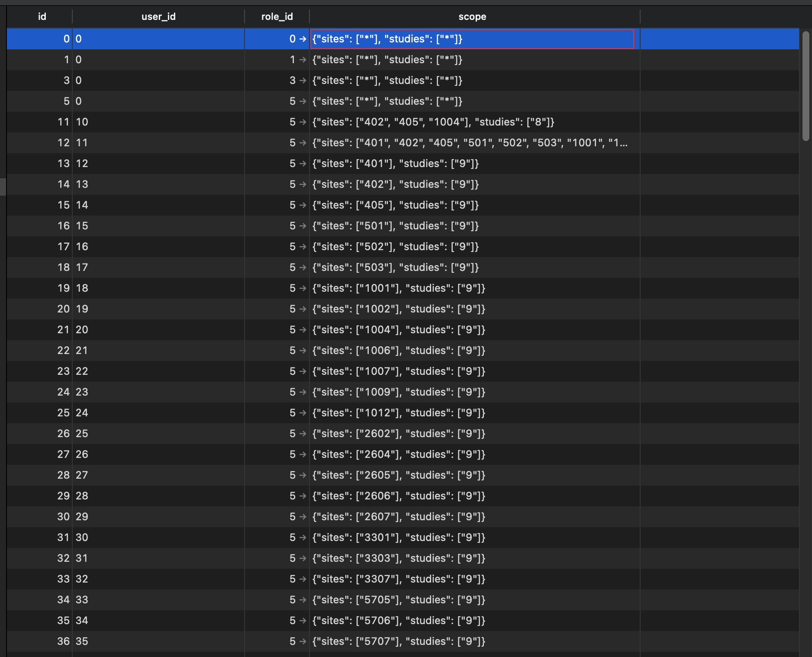Follow role_id arrow in row id 36
The image size is (812, 657).
(303, 641)
